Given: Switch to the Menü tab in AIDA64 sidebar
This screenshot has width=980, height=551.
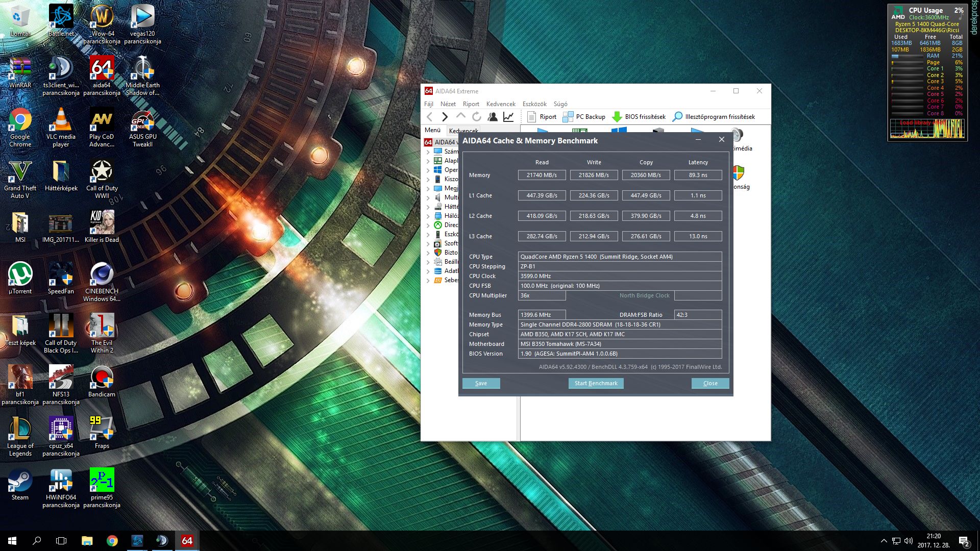Looking at the screenshot, I should 433,131.
